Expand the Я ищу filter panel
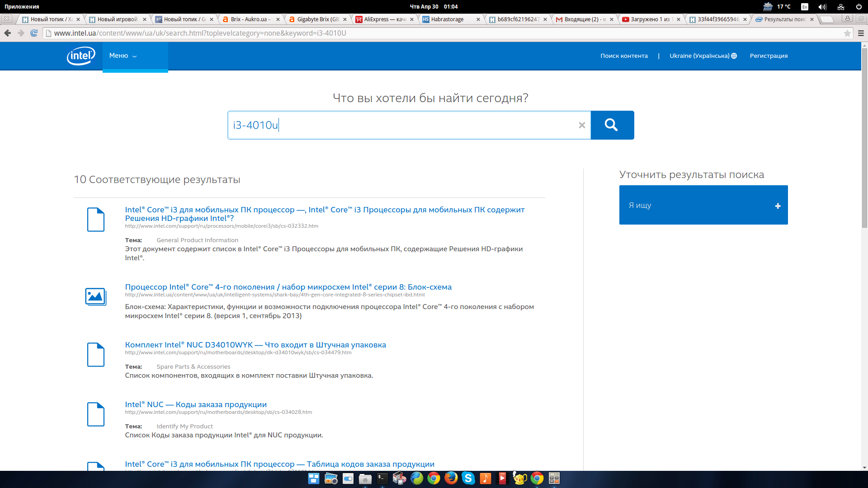The image size is (868, 488). [703, 205]
